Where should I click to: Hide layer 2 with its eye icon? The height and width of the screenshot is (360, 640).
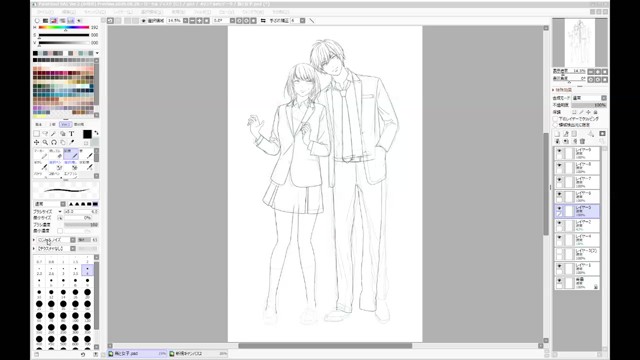[559, 223]
